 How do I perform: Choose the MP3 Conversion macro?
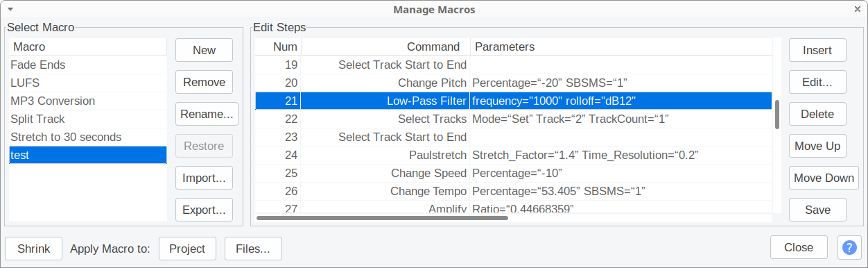click(x=88, y=101)
